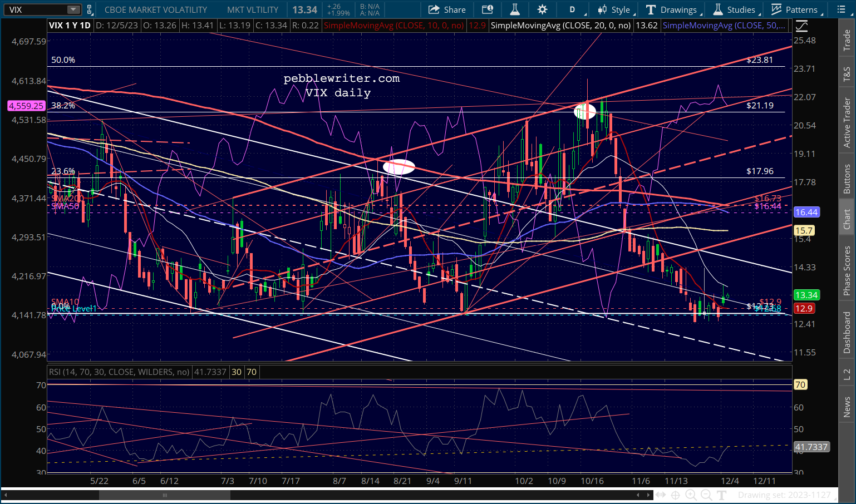Open the News side tab
The width and height of the screenshot is (856, 504).
click(847, 407)
